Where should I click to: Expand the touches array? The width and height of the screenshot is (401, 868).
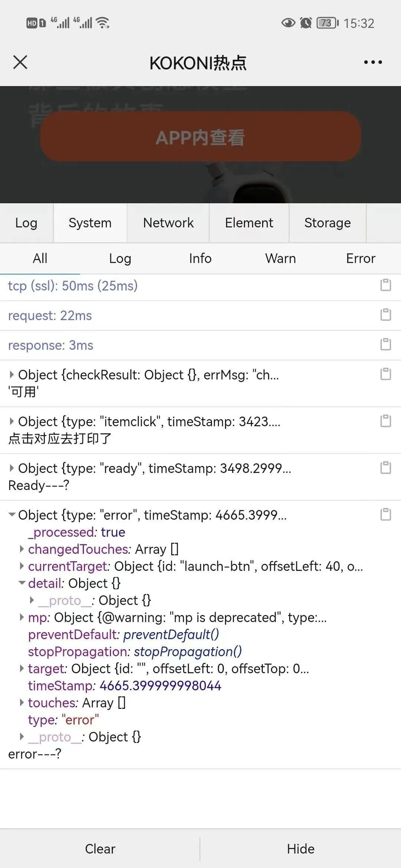pos(22,703)
